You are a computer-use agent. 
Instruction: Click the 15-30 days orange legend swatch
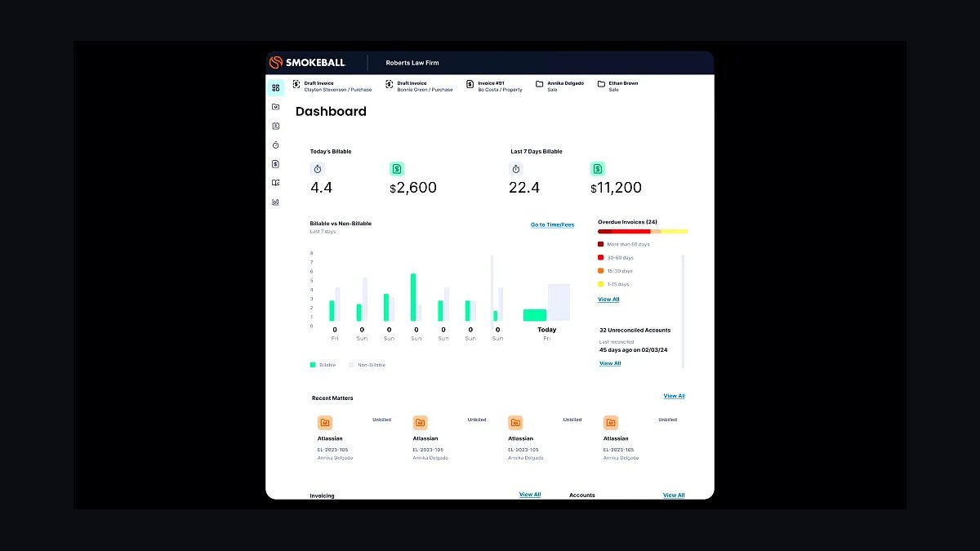click(600, 270)
